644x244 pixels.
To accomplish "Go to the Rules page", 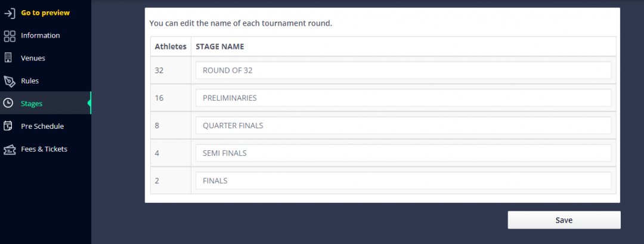I will coord(45,81).
